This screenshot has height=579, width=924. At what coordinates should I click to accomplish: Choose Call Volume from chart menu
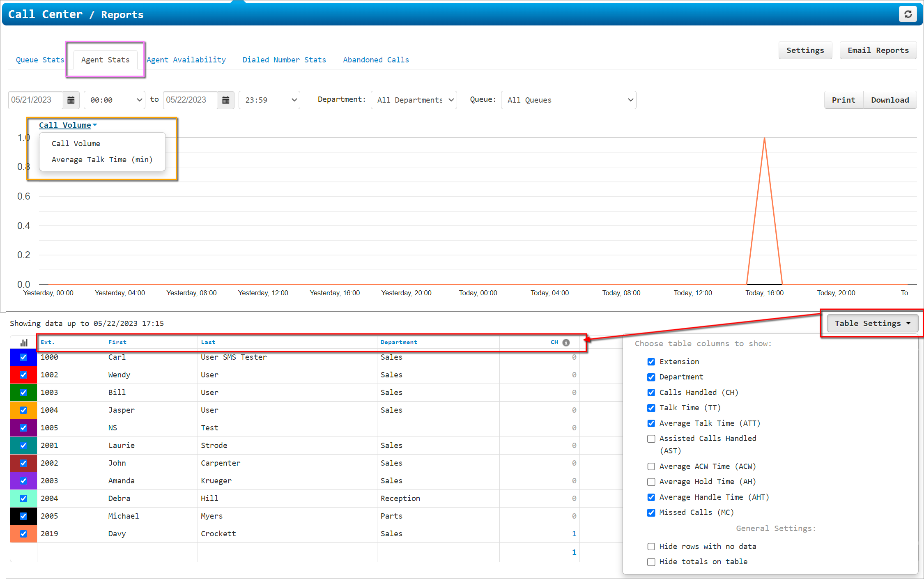click(76, 144)
